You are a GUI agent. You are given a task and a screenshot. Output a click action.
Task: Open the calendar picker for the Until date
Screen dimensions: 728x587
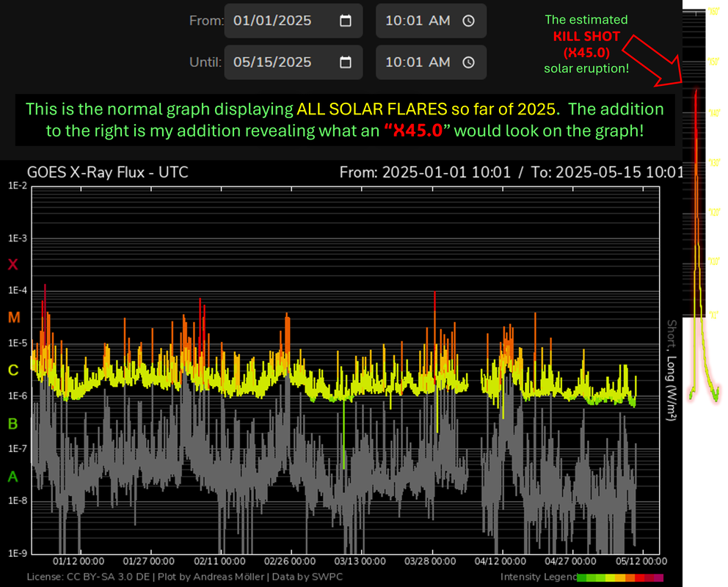pos(346,62)
